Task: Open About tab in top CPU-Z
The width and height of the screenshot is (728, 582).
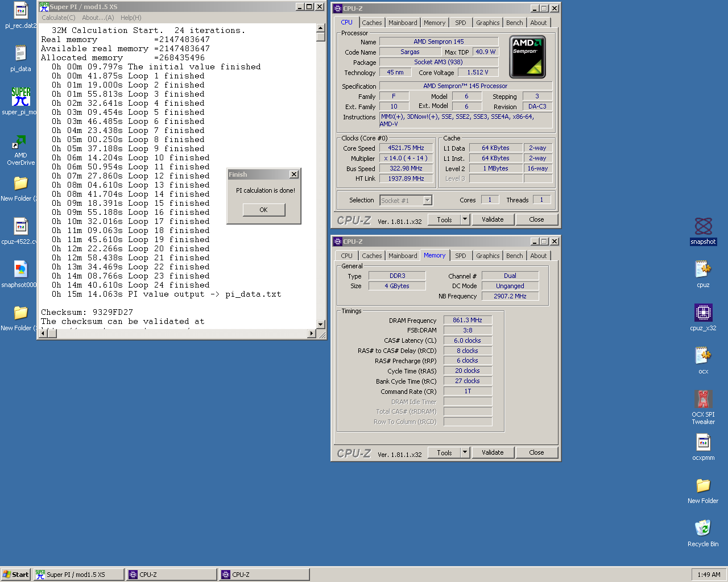Action: pos(539,23)
